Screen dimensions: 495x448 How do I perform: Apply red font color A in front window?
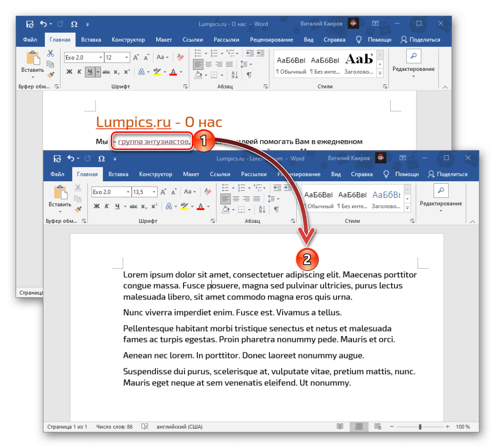point(201,206)
